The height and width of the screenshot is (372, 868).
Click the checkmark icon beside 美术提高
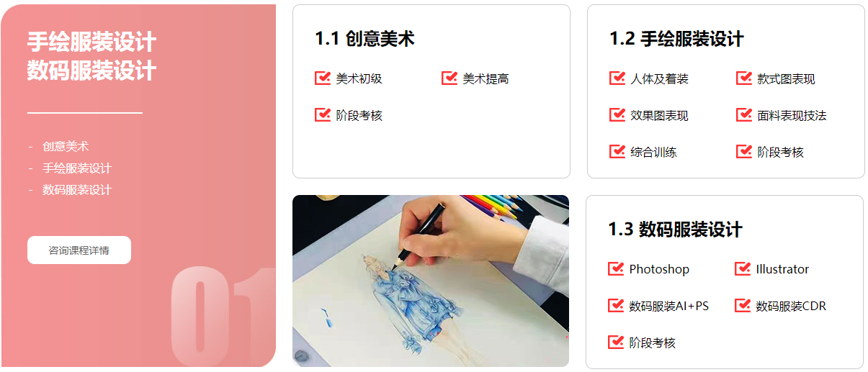(449, 78)
